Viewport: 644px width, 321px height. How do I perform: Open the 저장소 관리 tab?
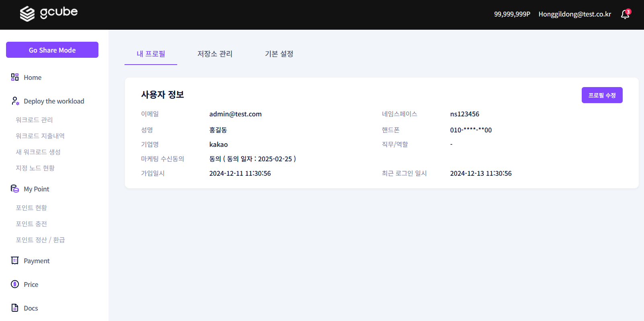pyautogui.click(x=215, y=54)
